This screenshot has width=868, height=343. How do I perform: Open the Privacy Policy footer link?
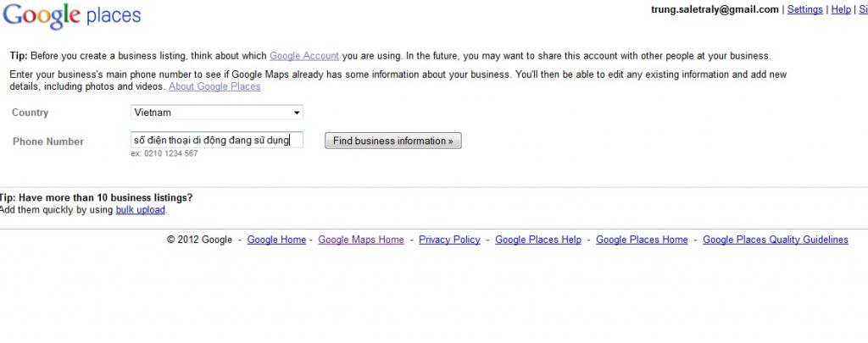tap(449, 240)
